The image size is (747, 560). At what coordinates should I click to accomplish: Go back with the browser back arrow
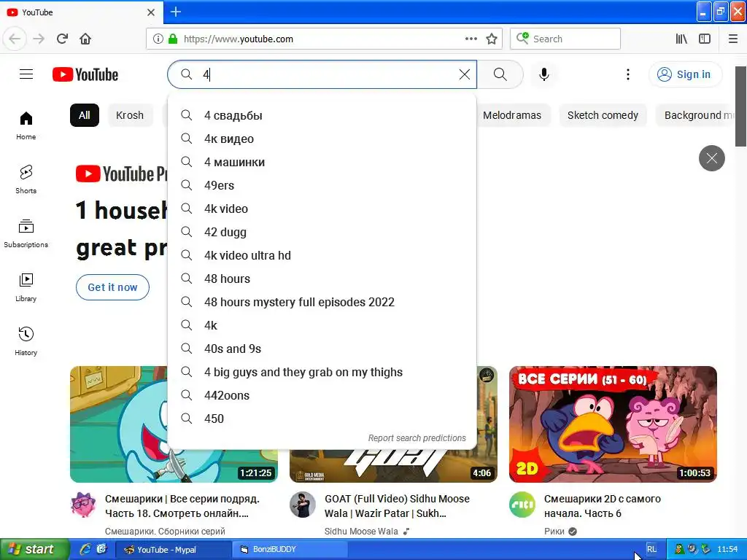point(15,39)
